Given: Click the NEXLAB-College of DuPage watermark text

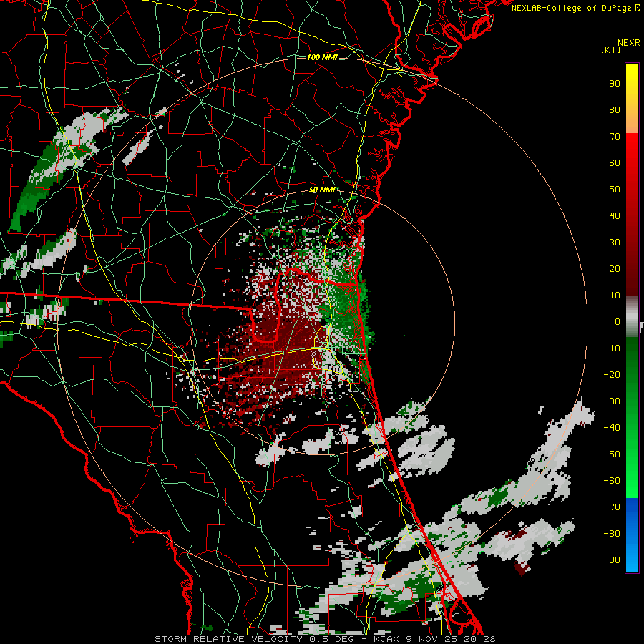Looking at the screenshot, I should [575, 8].
